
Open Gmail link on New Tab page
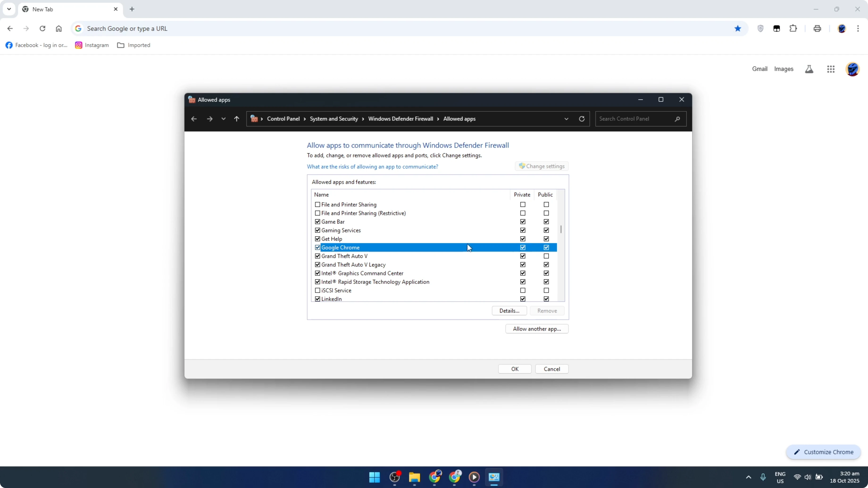[x=759, y=69]
